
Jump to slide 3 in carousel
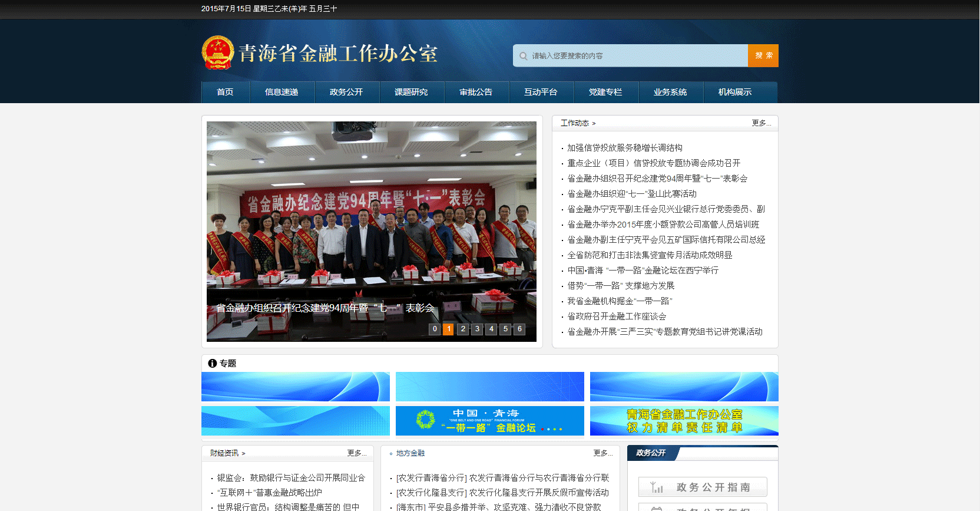[477, 329]
